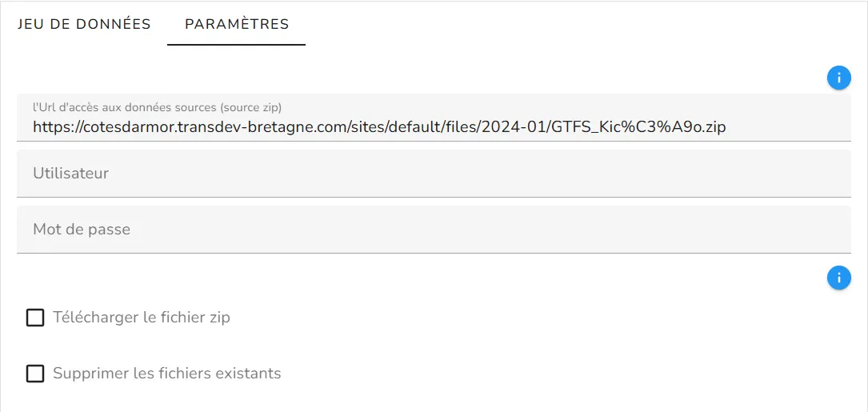The width and height of the screenshot is (868, 412).
Task: Click the 'Utilisateur' placeholder text
Action: [71, 174]
